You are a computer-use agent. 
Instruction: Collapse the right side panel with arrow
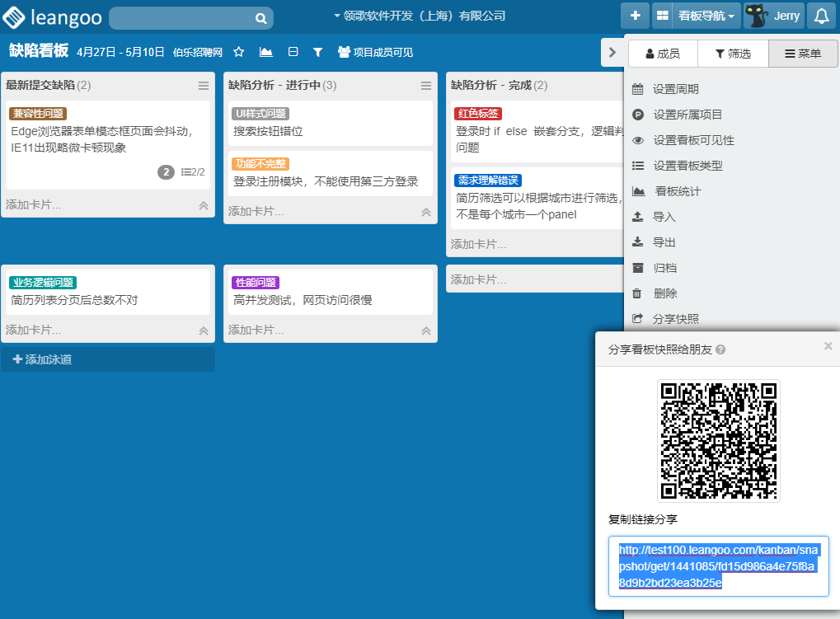tap(612, 52)
